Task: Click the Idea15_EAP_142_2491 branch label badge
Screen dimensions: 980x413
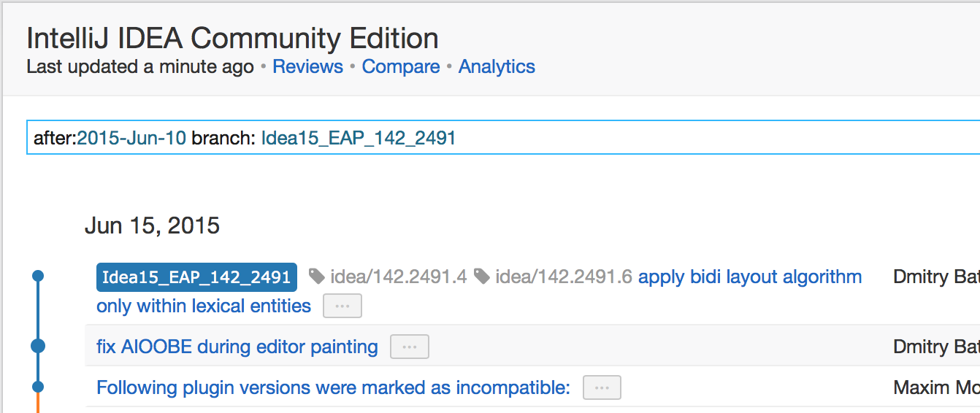Action: [196, 277]
